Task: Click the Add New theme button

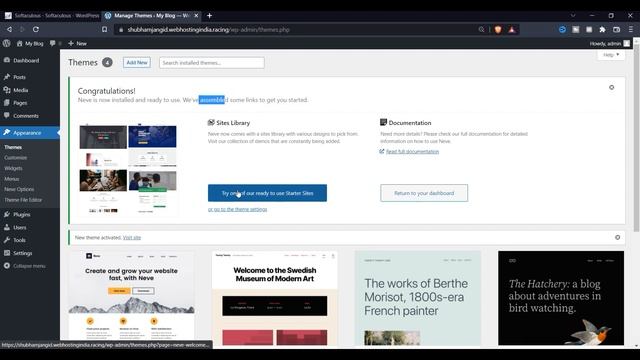Action: click(137, 62)
